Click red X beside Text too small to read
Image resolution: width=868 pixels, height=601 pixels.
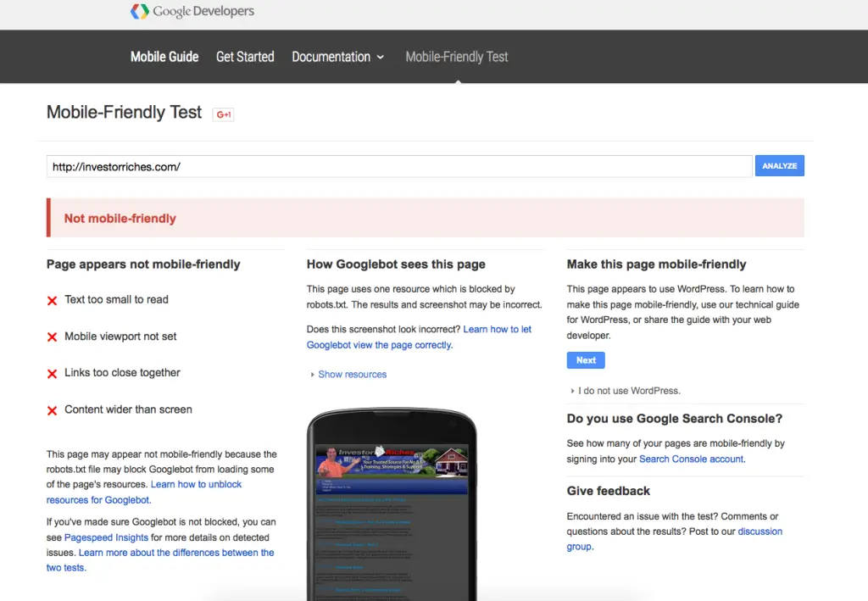click(x=52, y=300)
